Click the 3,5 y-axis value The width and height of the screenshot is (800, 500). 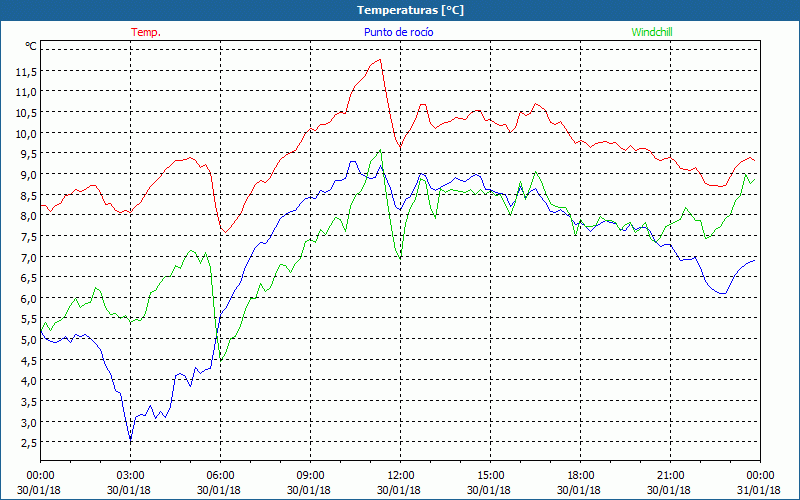[29, 403]
